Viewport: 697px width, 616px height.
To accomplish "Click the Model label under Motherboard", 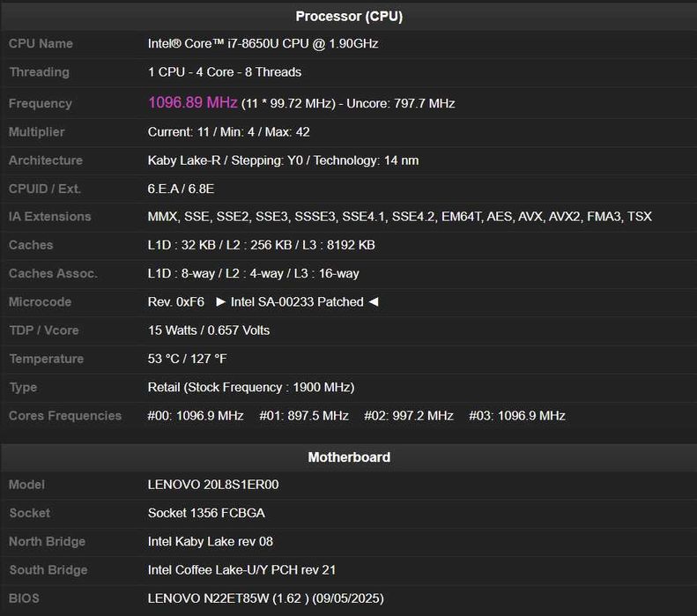I will (x=27, y=485).
